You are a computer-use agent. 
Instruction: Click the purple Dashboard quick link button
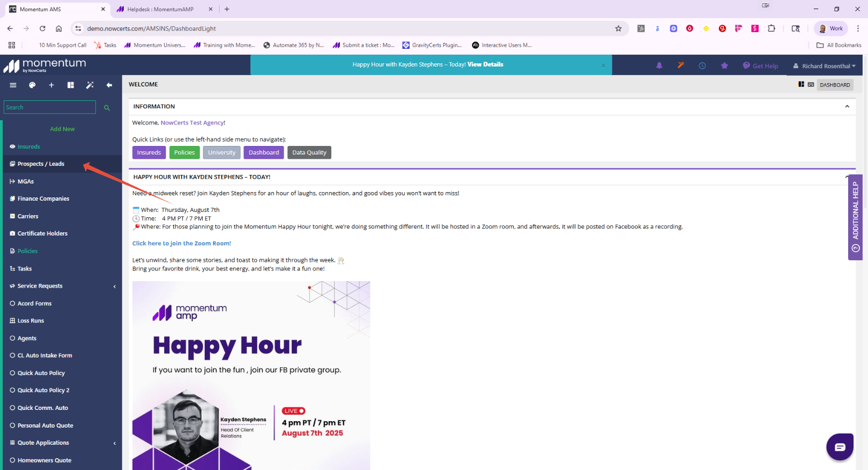(264, 152)
